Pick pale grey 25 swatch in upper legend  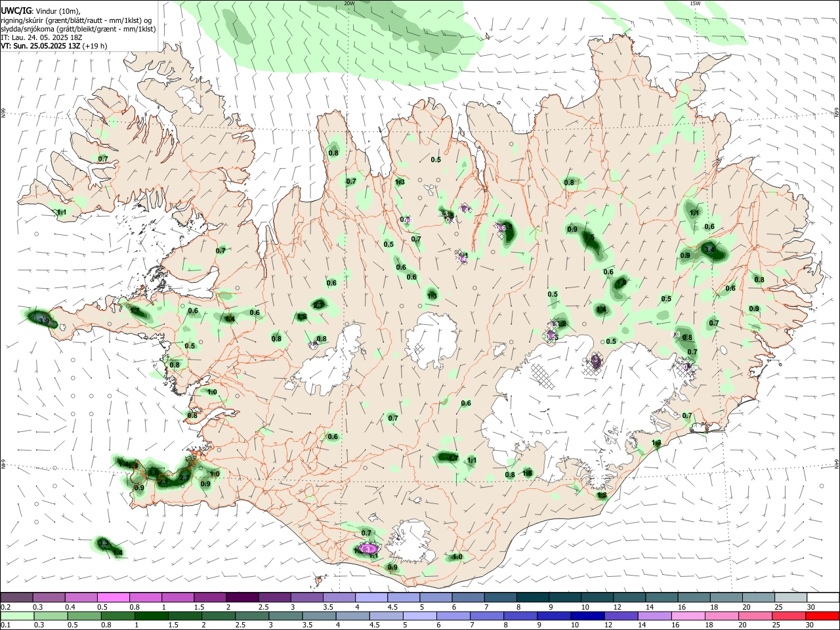[791, 598]
